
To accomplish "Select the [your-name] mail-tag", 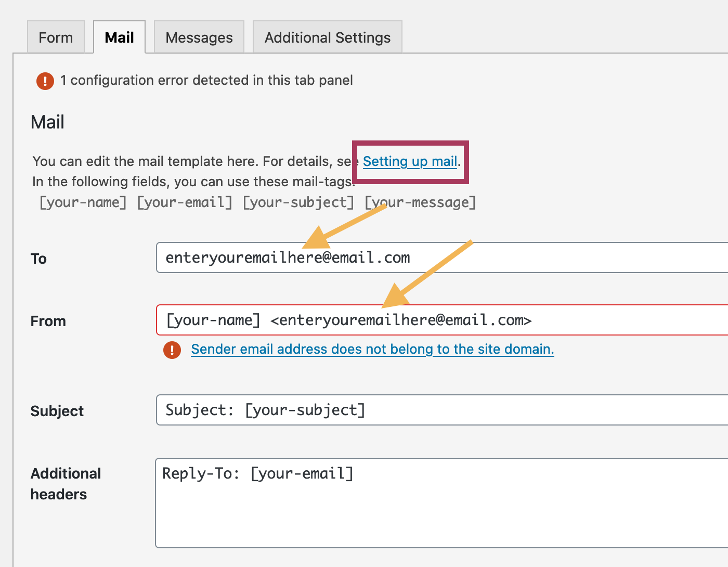I will (83, 202).
